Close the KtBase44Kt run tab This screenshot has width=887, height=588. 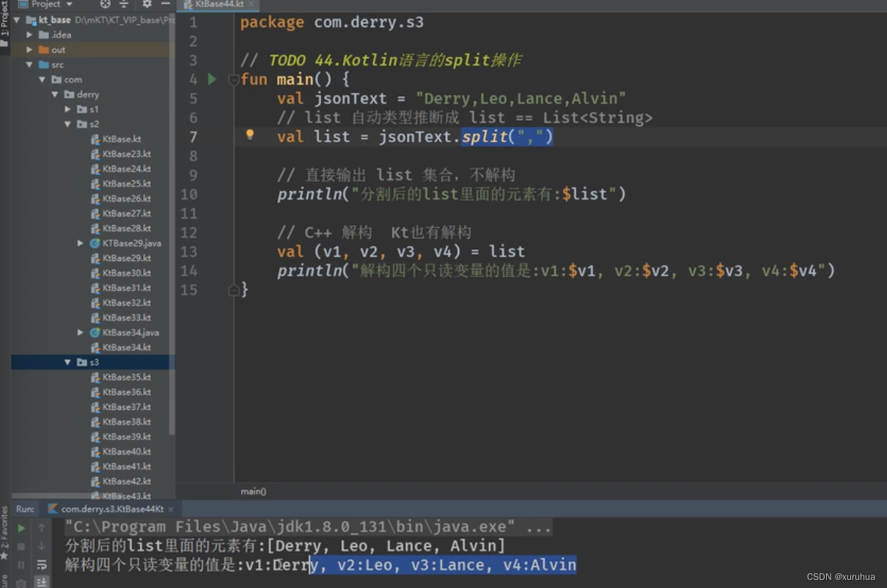click(171, 509)
